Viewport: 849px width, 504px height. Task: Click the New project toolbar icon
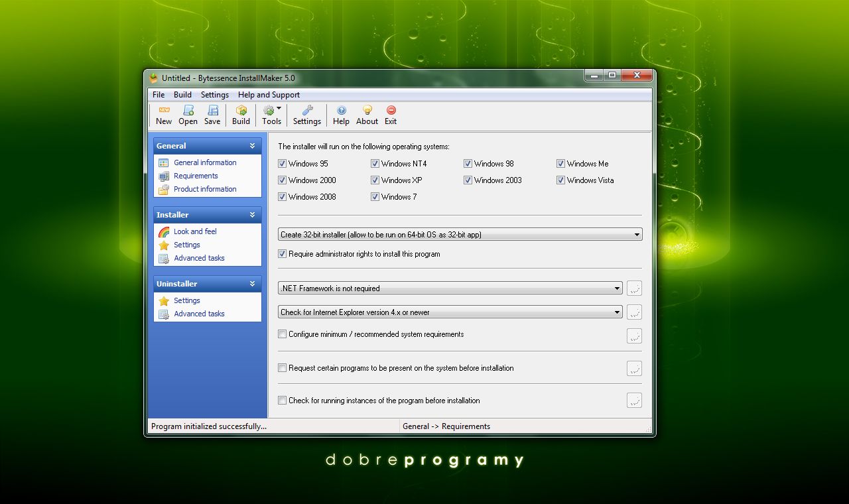[x=164, y=110]
